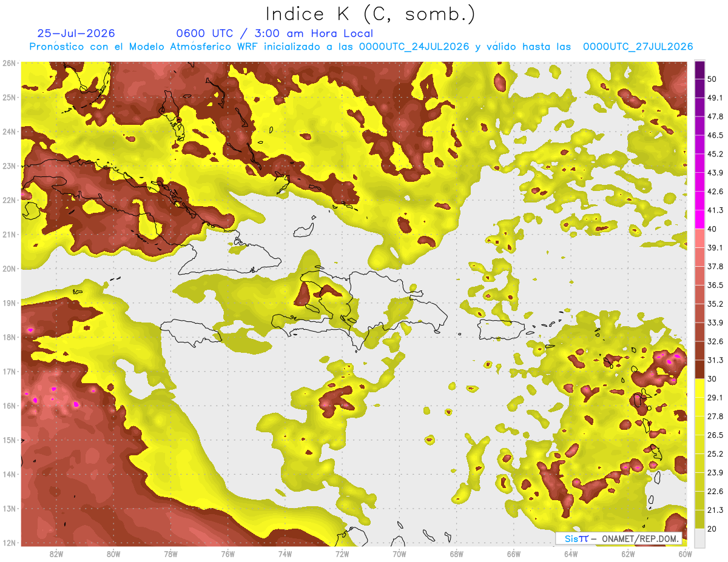Screen dimensions: 728x562
Task: Click the '12N' latitude axis label
Action: click(x=9, y=543)
